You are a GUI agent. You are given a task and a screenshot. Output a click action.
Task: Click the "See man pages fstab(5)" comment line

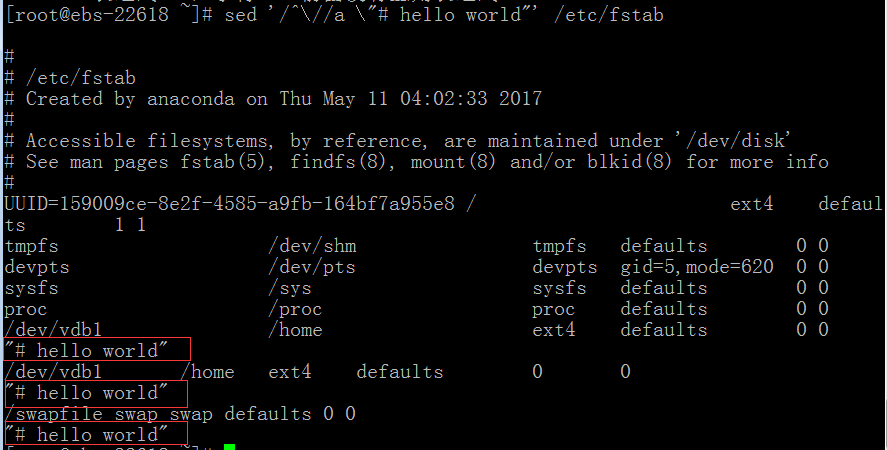coord(416,162)
